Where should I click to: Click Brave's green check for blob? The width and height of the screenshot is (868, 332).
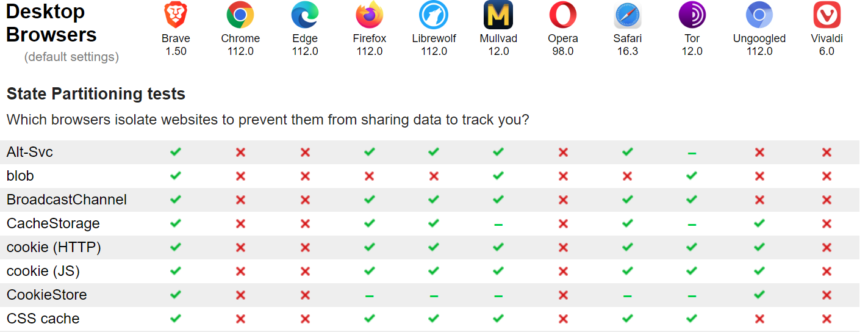(176, 176)
